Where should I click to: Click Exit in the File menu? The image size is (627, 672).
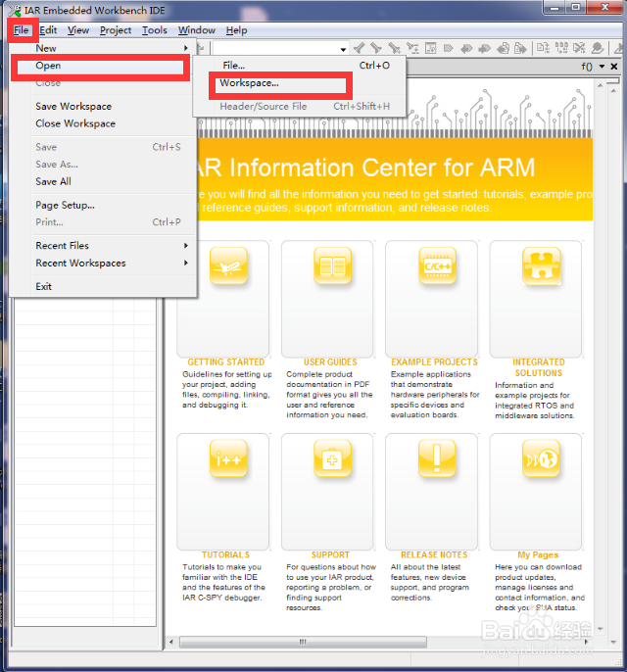pos(103,286)
